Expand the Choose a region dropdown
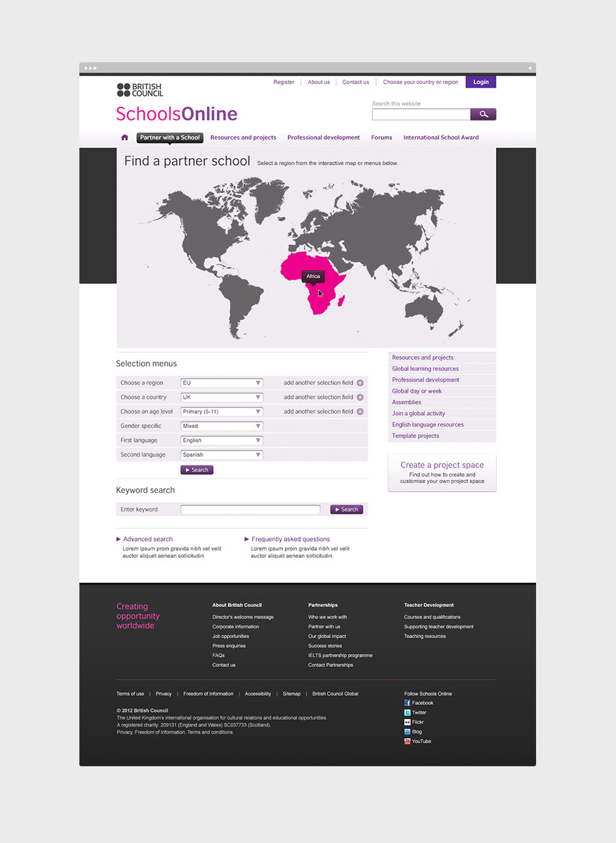 pos(221,383)
